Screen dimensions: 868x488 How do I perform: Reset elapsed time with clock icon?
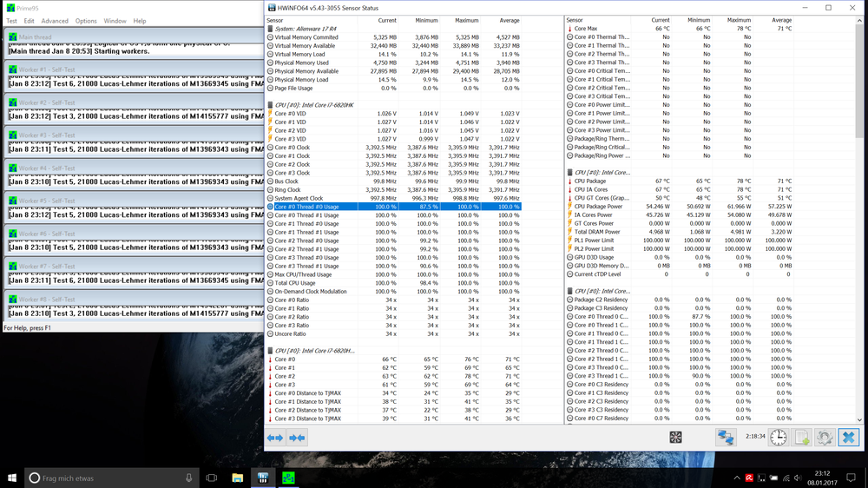tap(779, 438)
